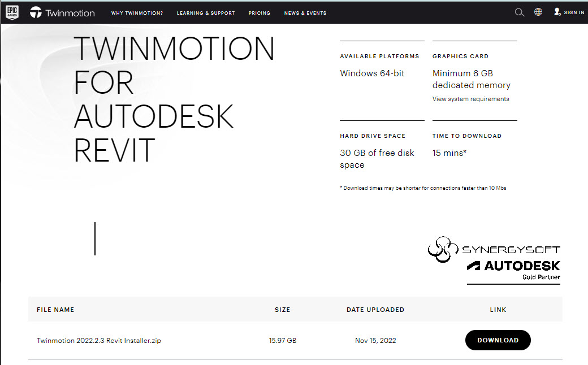Click the SynergySoft logo

pyautogui.click(x=494, y=249)
